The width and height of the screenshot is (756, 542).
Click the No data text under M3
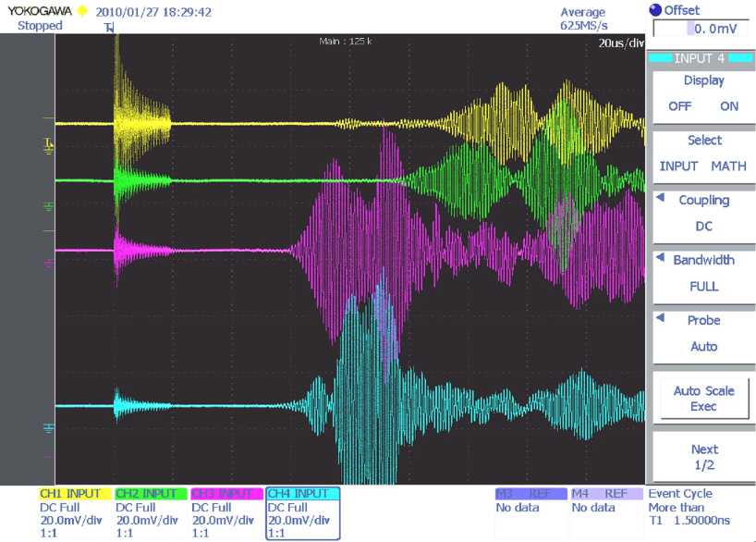pos(518,507)
